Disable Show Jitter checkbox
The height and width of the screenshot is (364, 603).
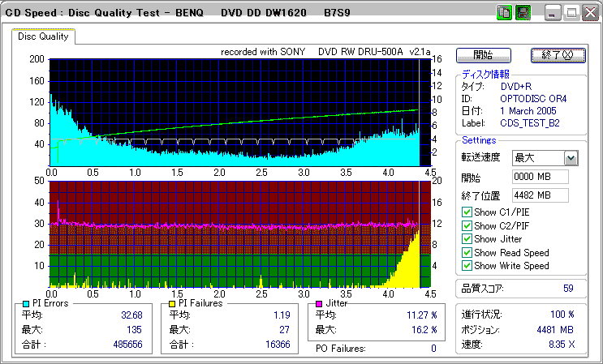pos(467,239)
